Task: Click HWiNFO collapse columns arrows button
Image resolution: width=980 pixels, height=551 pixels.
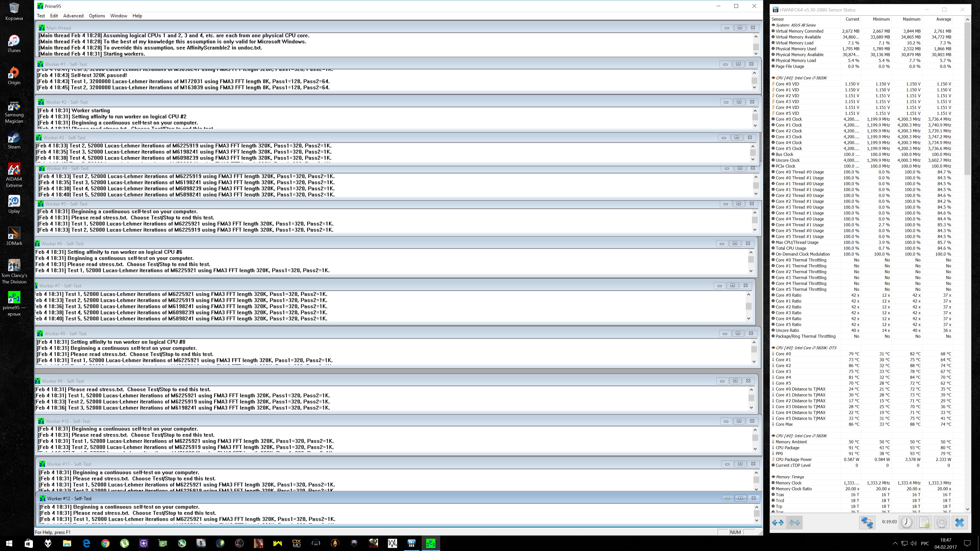Action: [794, 522]
